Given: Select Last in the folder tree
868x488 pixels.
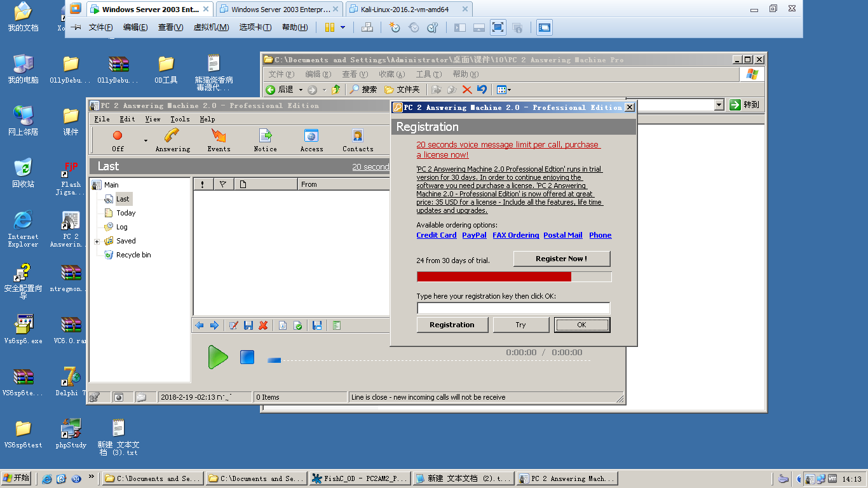Looking at the screenshot, I should point(123,199).
